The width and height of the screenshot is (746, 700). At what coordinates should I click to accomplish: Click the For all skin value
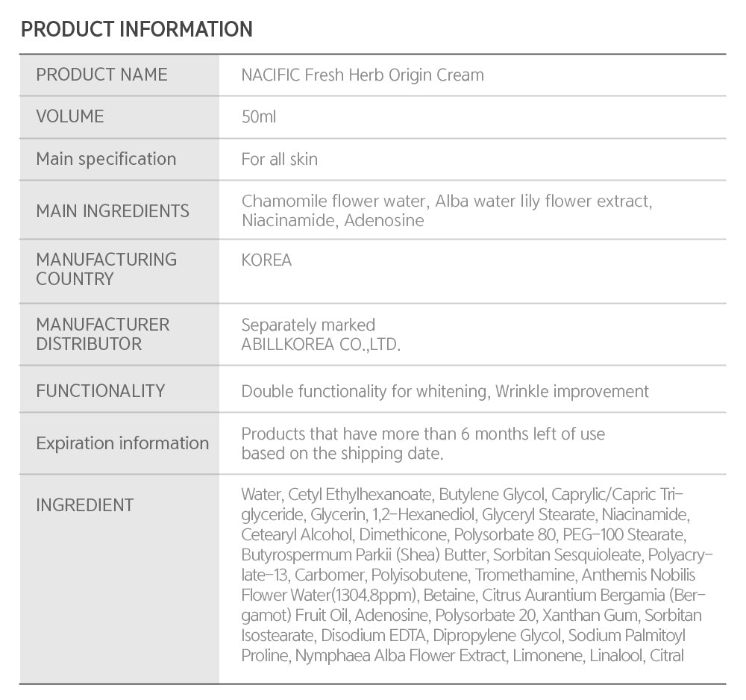pyautogui.click(x=279, y=159)
